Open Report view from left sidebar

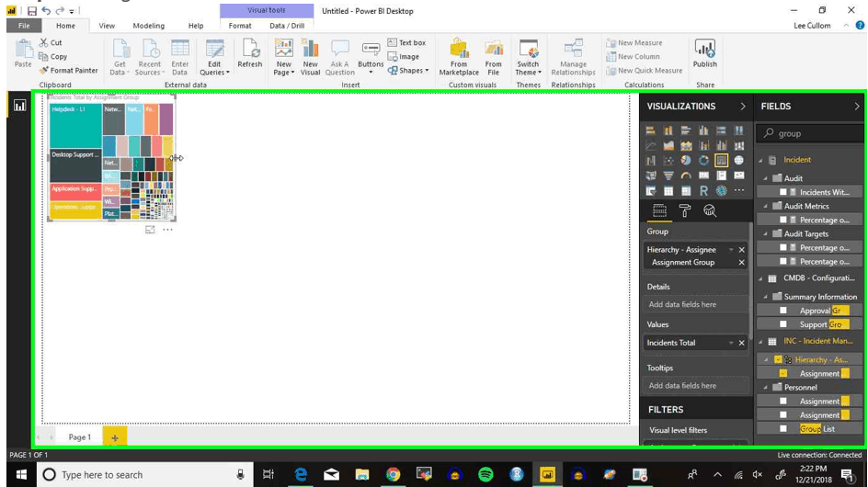click(20, 106)
